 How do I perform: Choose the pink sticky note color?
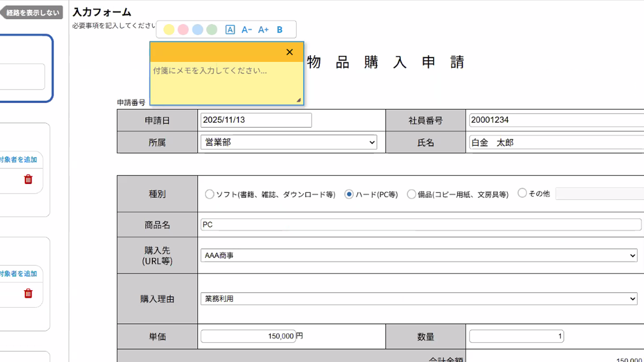coord(183,29)
